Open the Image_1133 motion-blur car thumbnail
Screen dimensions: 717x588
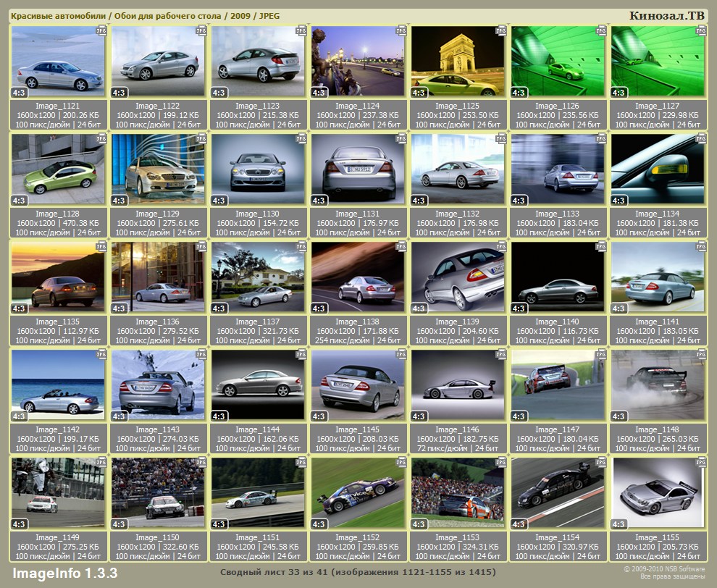pyautogui.click(x=558, y=169)
